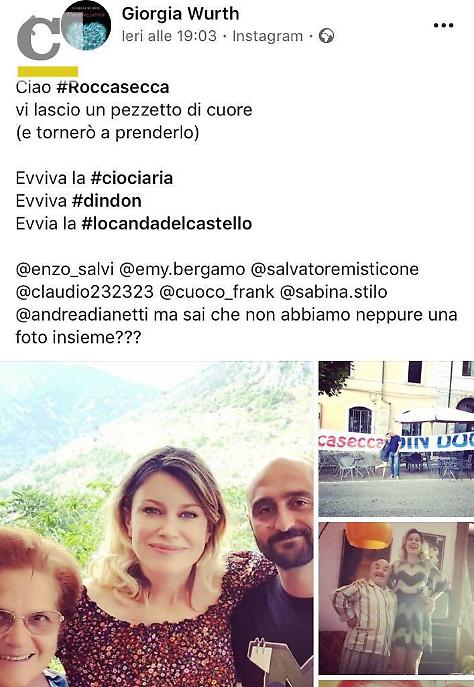Viewport: 474px width, 687px height.
Task: Open Giorgia Wurth profile name link
Action: (180, 14)
